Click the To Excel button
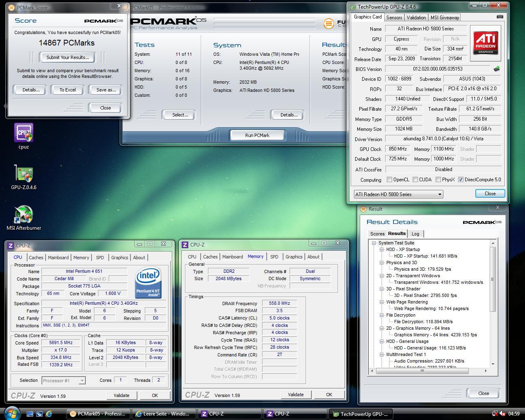Viewport: 525px width, 420px height. click(68, 90)
